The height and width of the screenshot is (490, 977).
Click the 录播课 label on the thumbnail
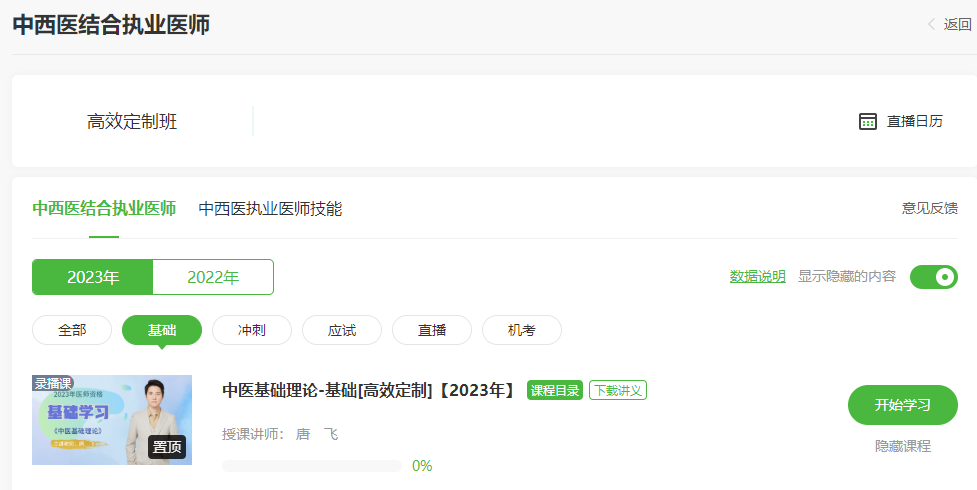tap(53, 383)
